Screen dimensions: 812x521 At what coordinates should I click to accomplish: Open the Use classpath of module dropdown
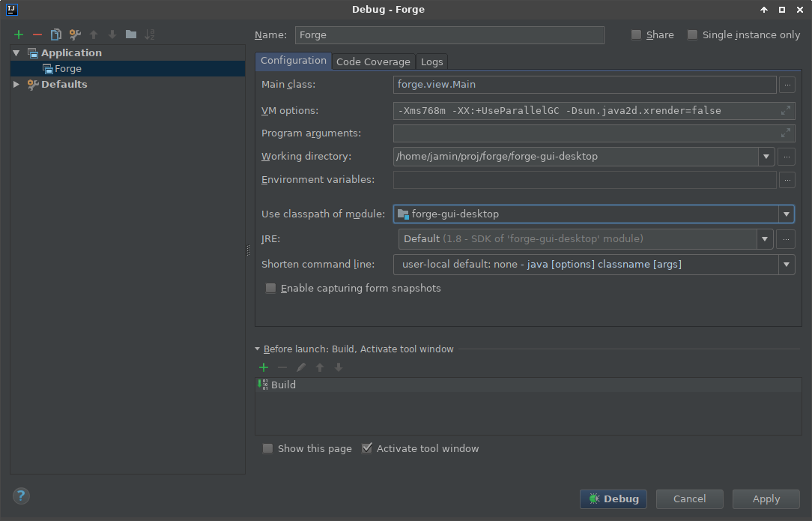787,214
